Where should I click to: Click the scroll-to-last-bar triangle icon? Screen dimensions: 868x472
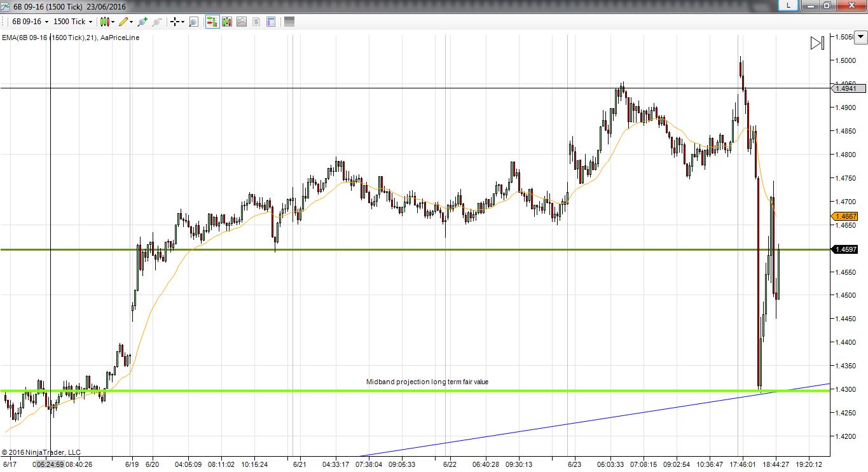(817, 43)
